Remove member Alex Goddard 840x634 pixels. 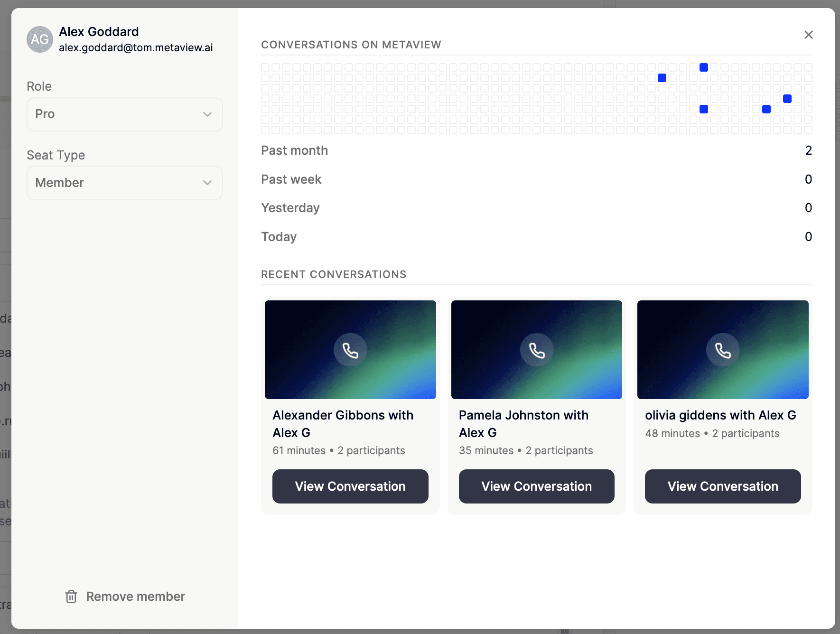[125, 597]
